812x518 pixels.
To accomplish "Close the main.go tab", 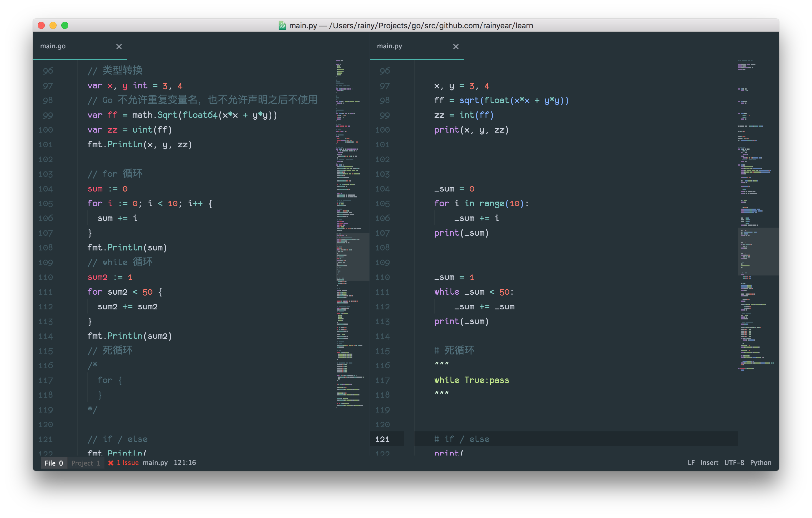I will click(119, 47).
